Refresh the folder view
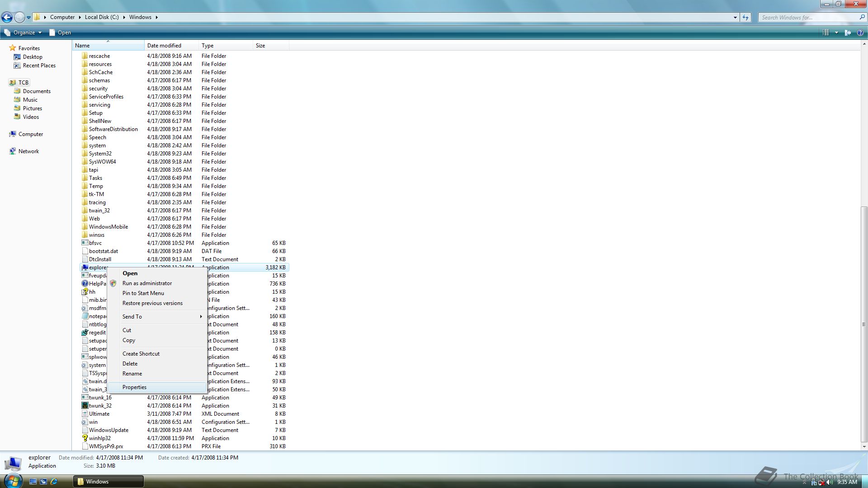 745,18
